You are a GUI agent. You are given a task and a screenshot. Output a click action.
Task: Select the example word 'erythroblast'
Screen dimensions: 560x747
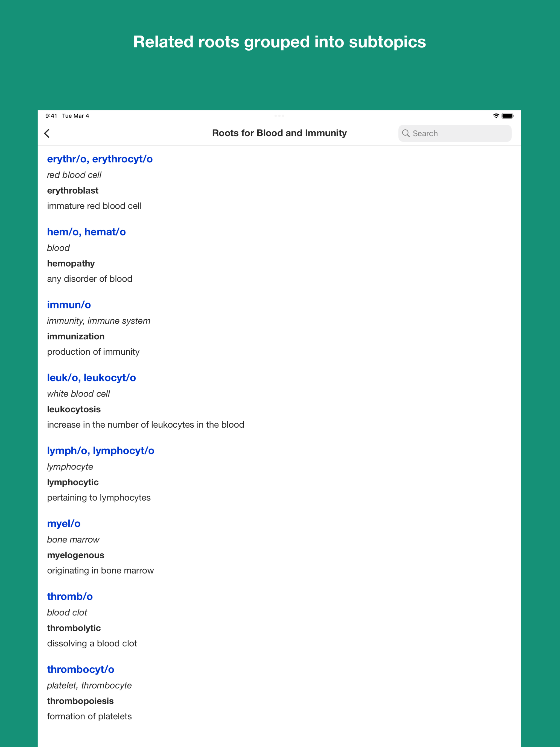[x=73, y=191]
